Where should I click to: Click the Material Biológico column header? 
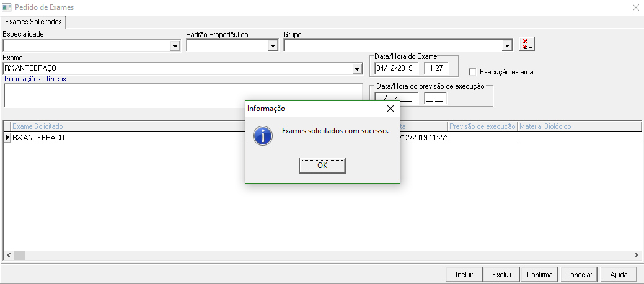pos(579,126)
